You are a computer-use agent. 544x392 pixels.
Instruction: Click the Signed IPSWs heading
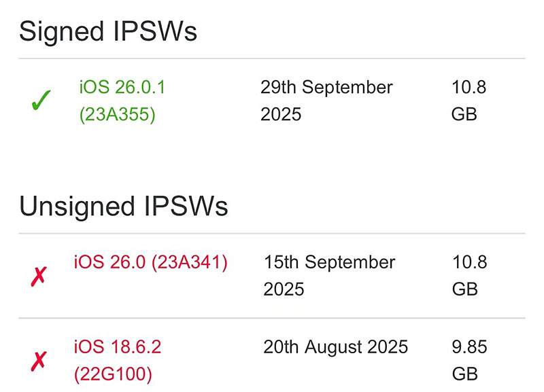[108, 31]
